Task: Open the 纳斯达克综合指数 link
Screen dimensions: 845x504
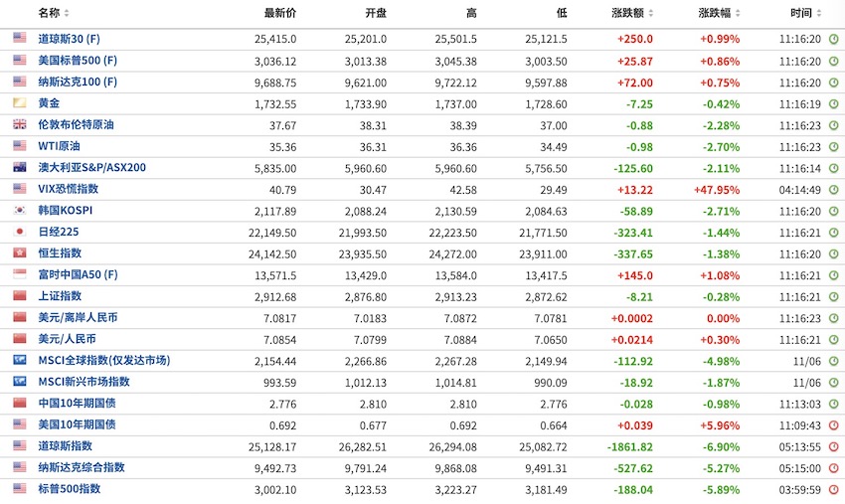Action: pos(81,467)
